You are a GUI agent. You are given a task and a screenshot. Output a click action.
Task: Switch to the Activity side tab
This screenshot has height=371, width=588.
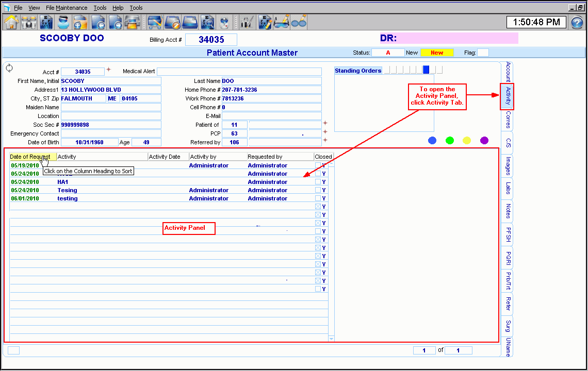pyautogui.click(x=508, y=96)
